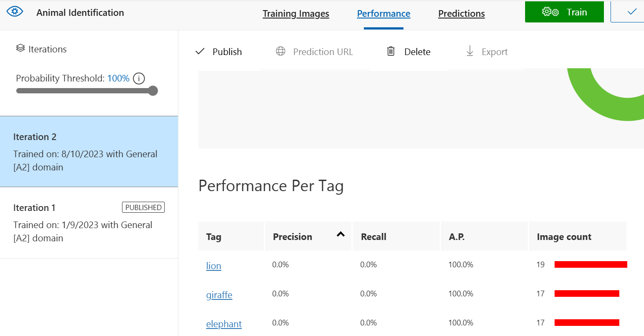The image size is (644, 336).
Task: Click the globe icon beside Prediction URL
Action: (x=281, y=52)
